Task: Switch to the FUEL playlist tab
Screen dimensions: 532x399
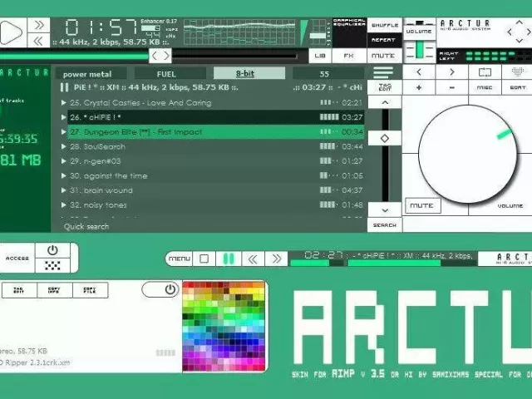Action: pos(166,74)
